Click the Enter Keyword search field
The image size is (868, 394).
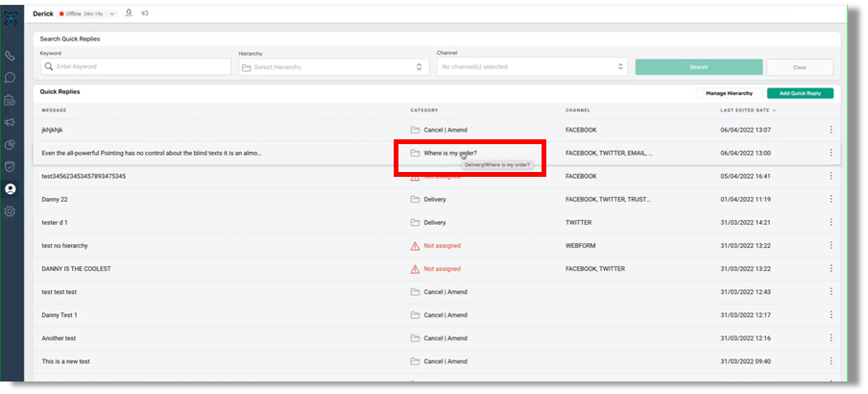(135, 67)
